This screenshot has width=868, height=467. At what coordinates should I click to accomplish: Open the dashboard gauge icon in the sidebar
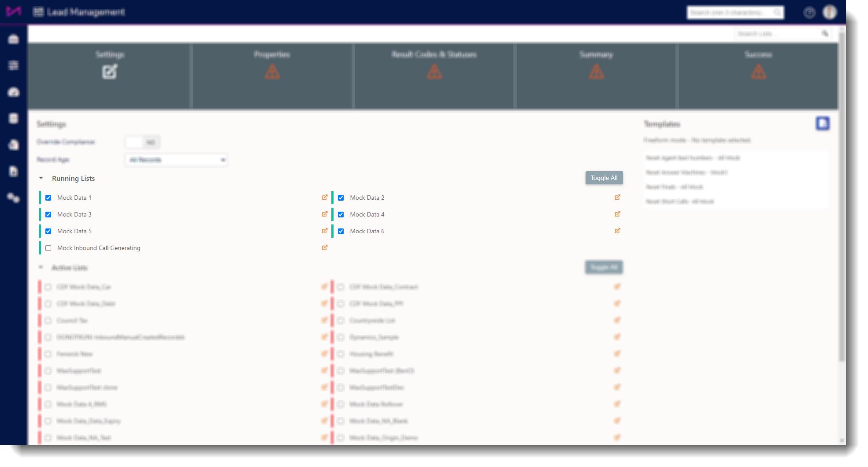pyautogui.click(x=14, y=92)
